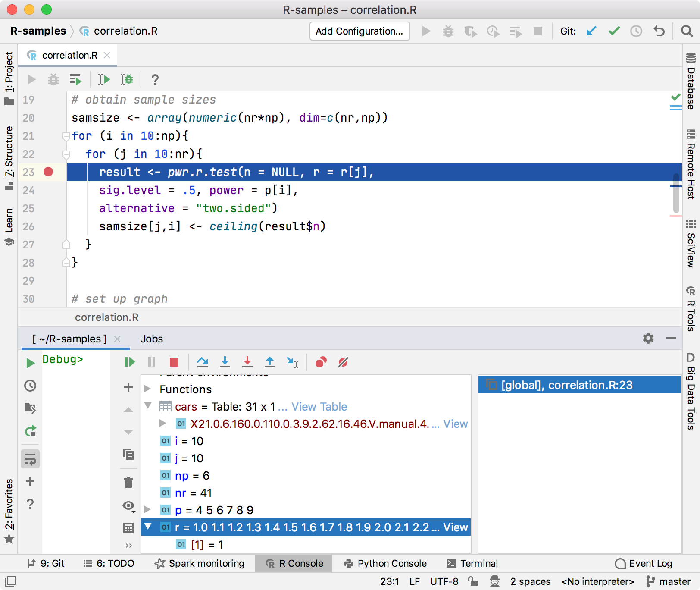The width and height of the screenshot is (700, 590).
Task: Collapse the r variable values
Action: [x=148, y=527]
